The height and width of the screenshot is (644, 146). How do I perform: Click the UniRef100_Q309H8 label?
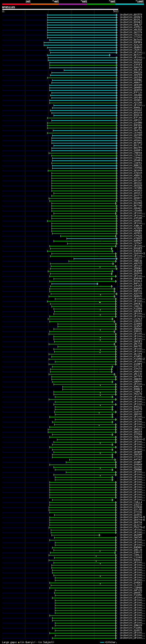(131, 123)
